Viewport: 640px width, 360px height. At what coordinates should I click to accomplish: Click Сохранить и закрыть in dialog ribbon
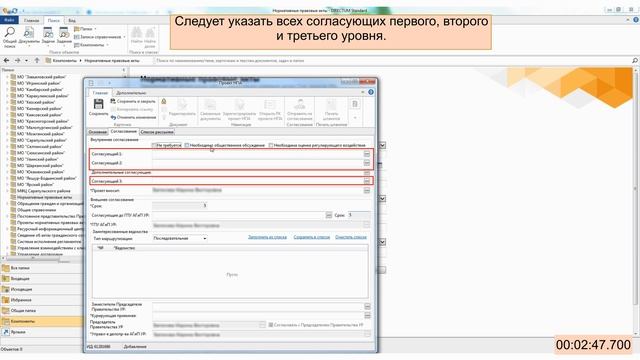pyautogui.click(x=133, y=101)
